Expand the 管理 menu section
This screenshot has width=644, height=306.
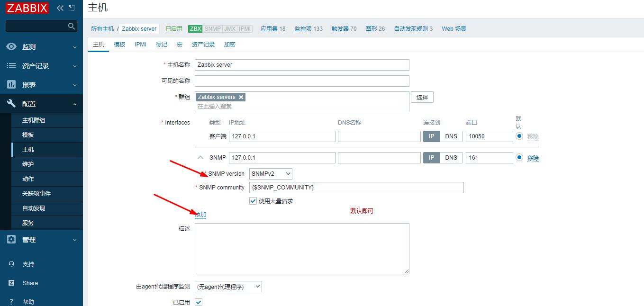coord(75,240)
